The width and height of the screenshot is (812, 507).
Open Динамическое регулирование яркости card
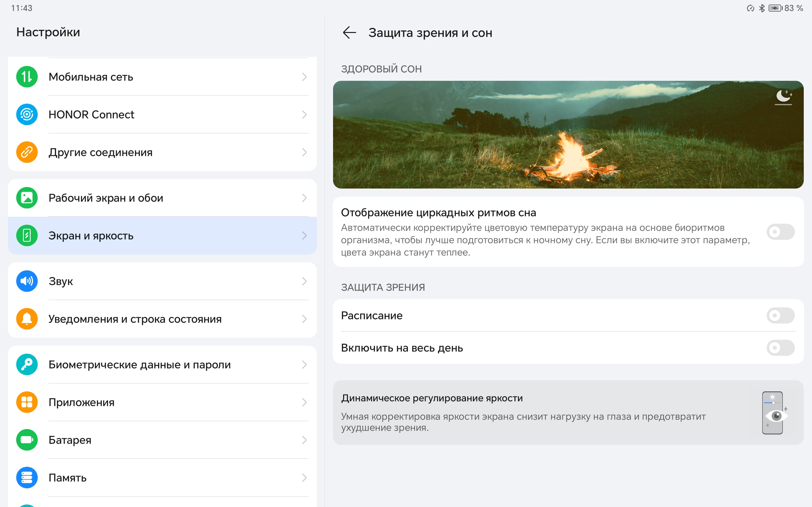point(568,413)
